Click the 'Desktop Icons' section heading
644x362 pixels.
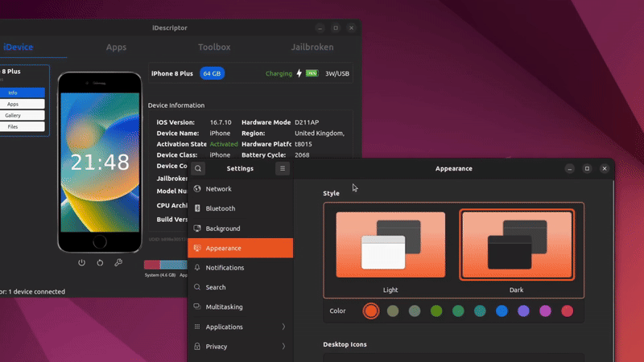(345, 344)
